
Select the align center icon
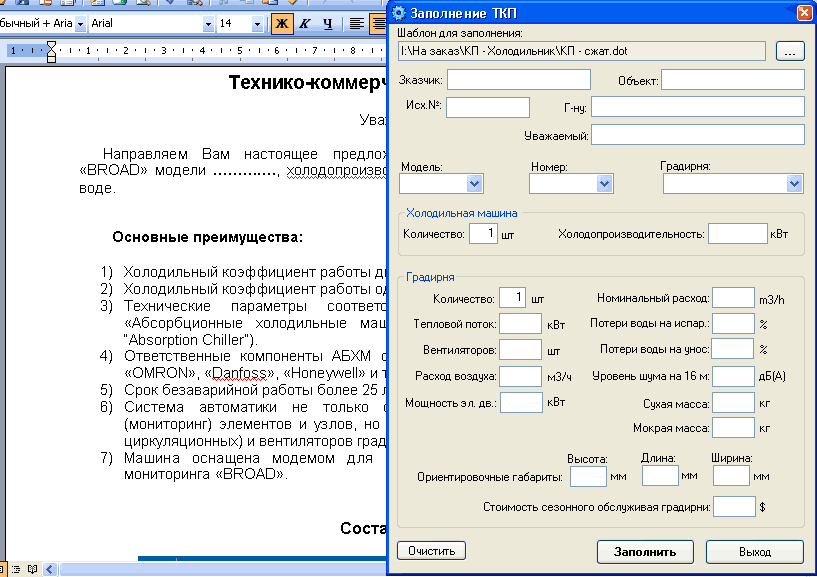click(379, 22)
